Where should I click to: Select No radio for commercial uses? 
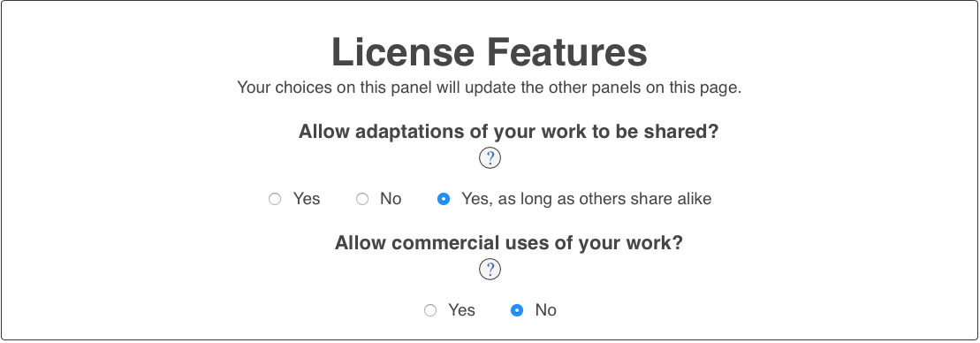coord(517,310)
